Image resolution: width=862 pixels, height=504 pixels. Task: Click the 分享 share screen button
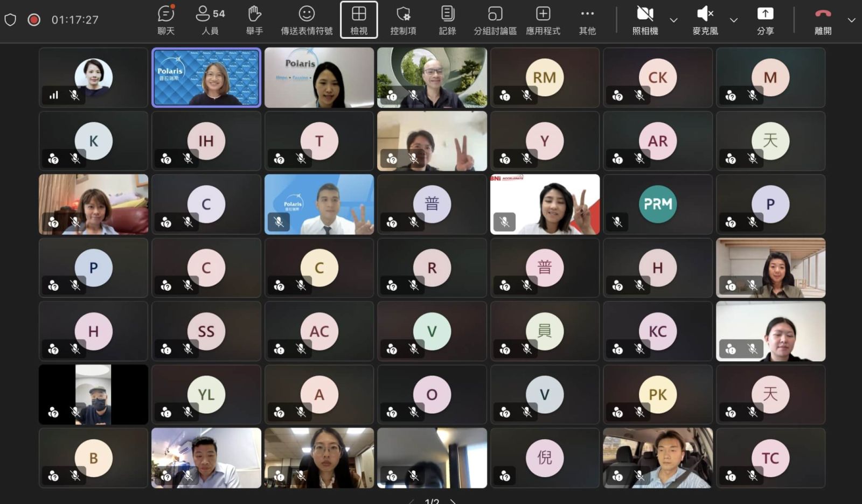765,20
